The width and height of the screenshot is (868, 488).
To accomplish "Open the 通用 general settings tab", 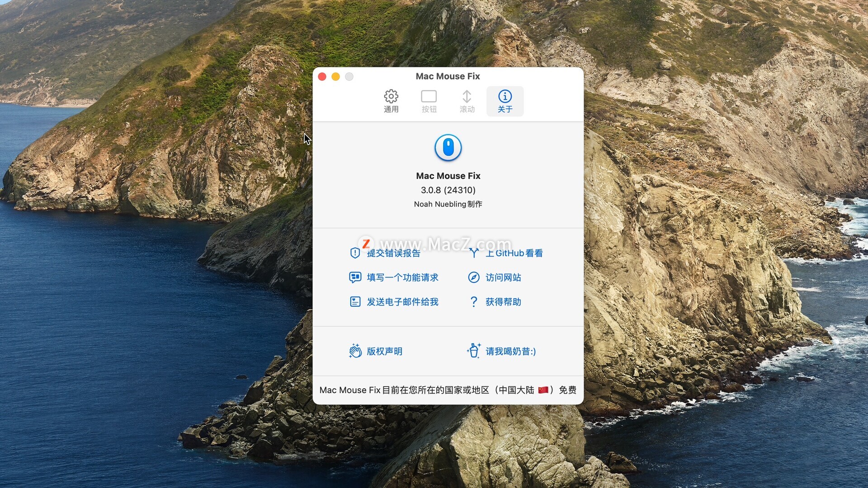I will [x=391, y=101].
